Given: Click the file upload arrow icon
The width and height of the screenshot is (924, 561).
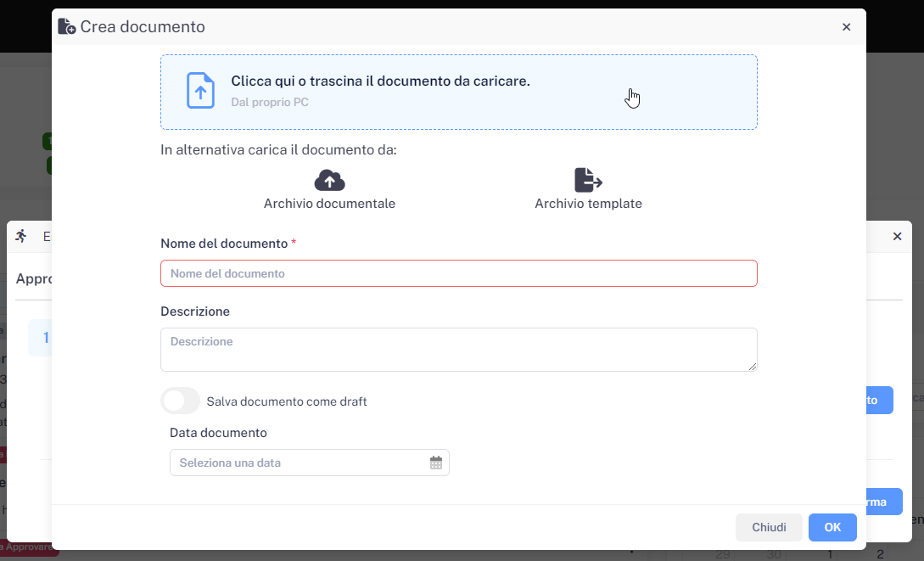Looking at the screenshot, I should 200,91.
